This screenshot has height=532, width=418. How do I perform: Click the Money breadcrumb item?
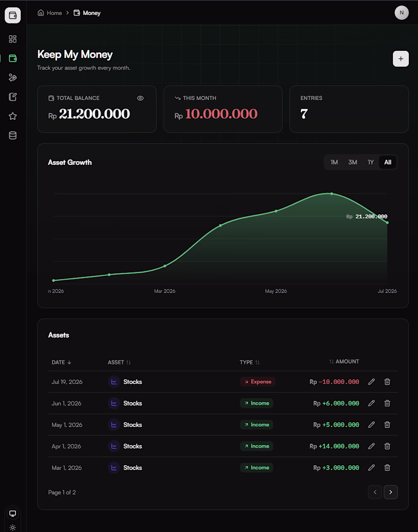coord(87,13)
